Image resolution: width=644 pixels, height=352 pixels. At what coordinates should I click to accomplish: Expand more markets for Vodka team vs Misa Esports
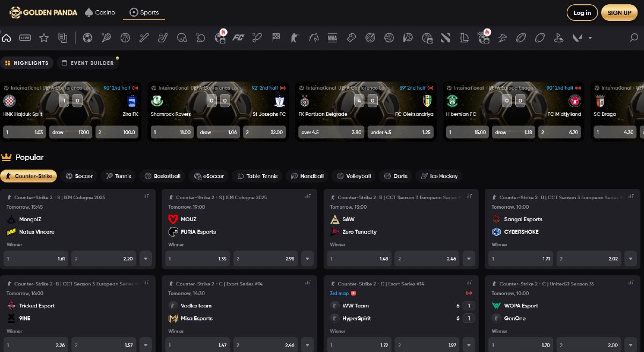(308, 345)
